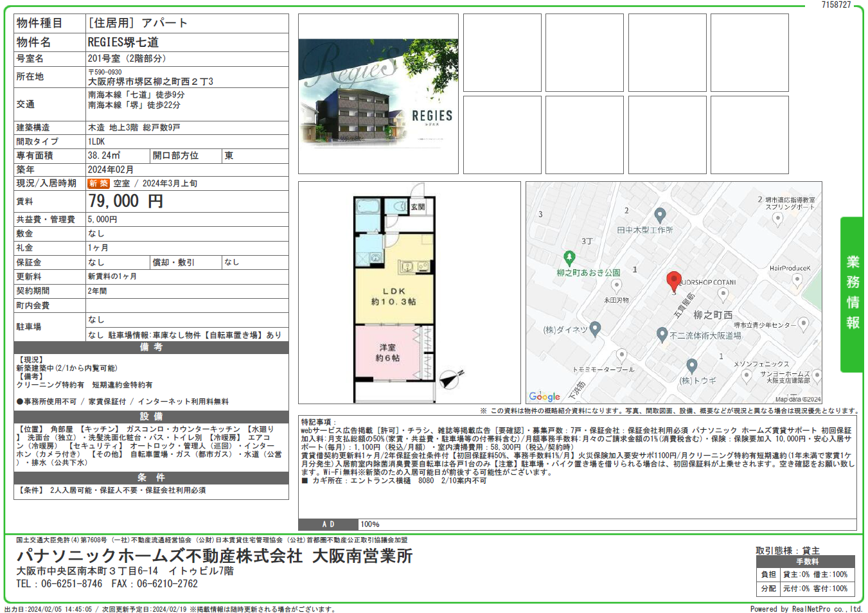Click the management fee value 5,000円
Image resolution: width=868 pixels, height=613 pixels.
click(103, 220)
